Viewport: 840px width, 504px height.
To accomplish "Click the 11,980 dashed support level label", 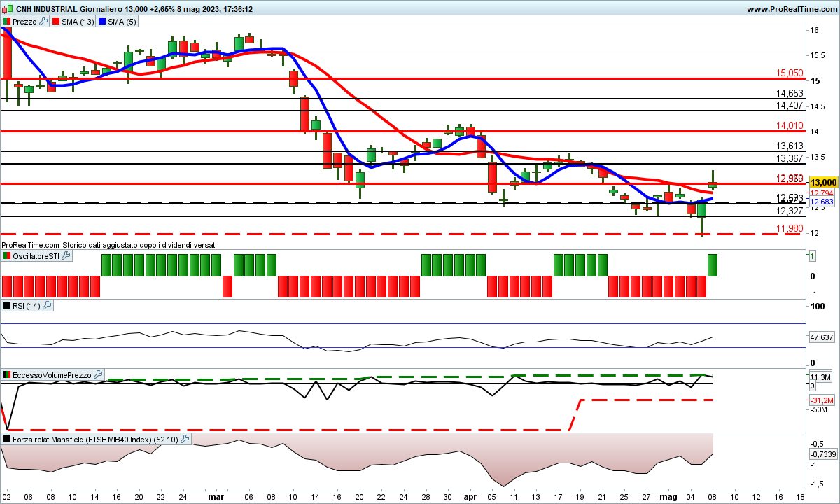I will (790, 228).
